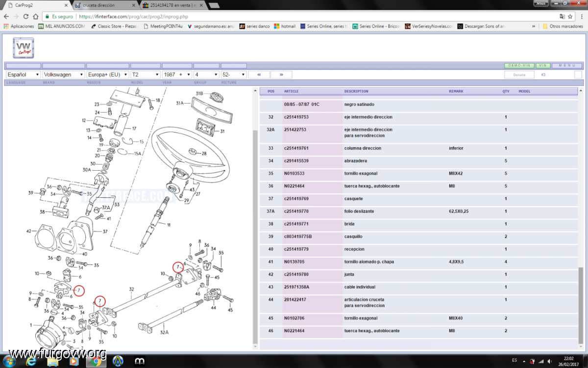
Task: Open the MeetingPOINT4u bookmark
Action: coord(164,26)
